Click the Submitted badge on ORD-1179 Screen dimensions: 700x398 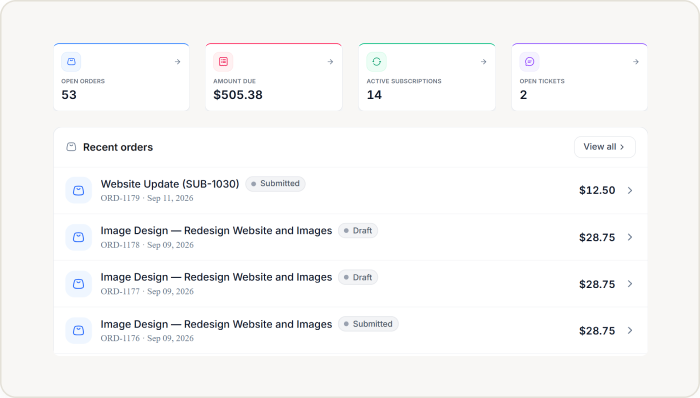(275, 184)
